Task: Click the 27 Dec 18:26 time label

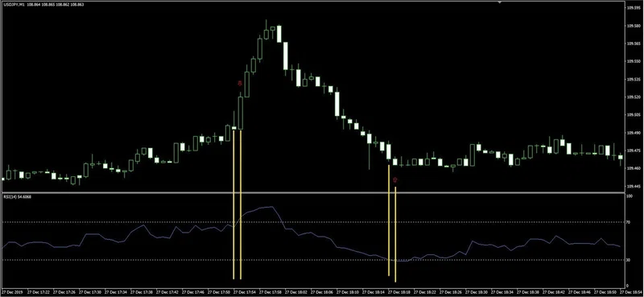Action: (450, 292)
